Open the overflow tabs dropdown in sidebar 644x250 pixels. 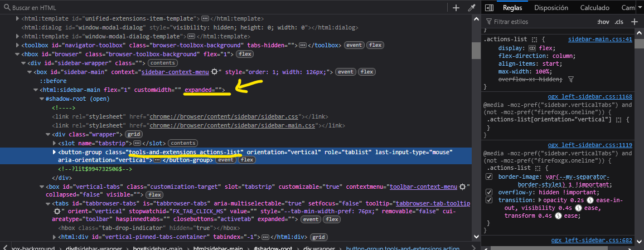pos(640,8)
